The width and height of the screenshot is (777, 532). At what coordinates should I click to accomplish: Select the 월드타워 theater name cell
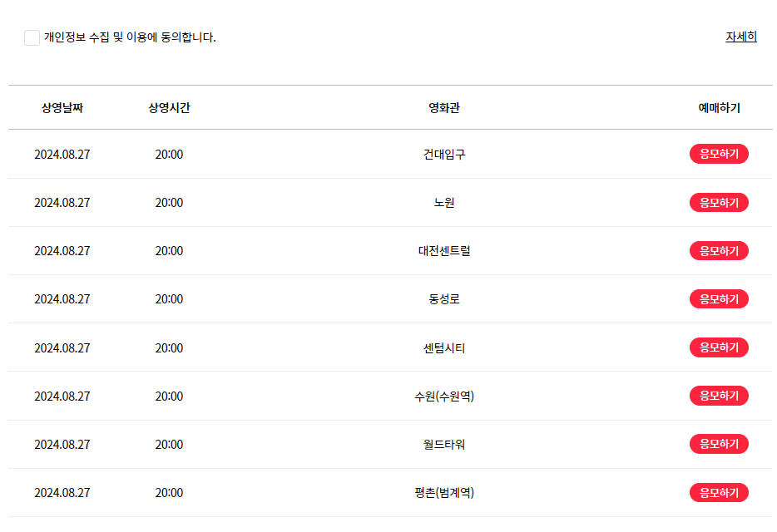(444, 445)
